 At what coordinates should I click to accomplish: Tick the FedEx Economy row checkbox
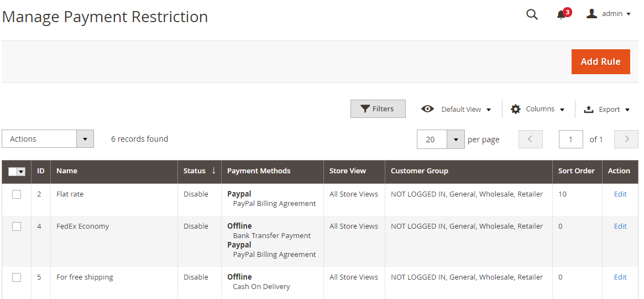pyautogui.click(x=17, y=226)
